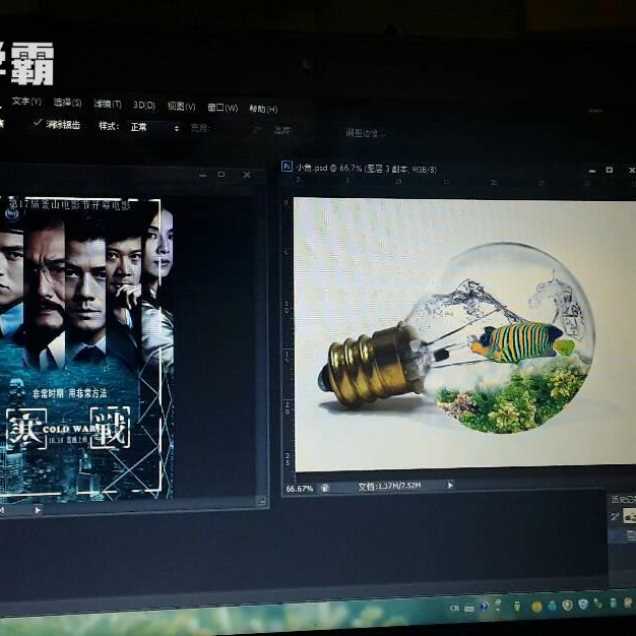Click the status bar icon next to 66.67%

(x=324, y=488)
